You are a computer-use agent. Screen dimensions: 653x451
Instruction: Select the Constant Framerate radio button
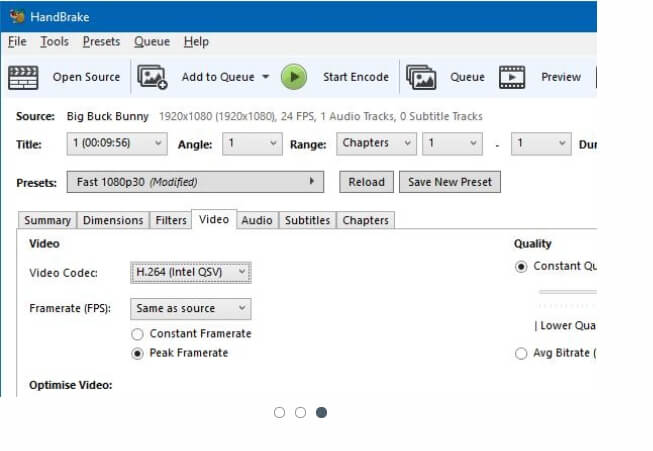click(137, 334)
